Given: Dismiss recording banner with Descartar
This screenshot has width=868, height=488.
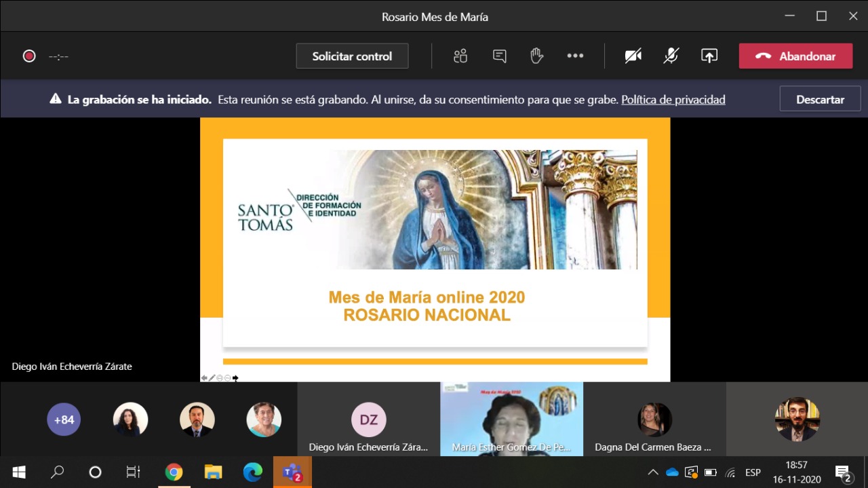Looking at the screenshot, I should [x=820, y=99].
